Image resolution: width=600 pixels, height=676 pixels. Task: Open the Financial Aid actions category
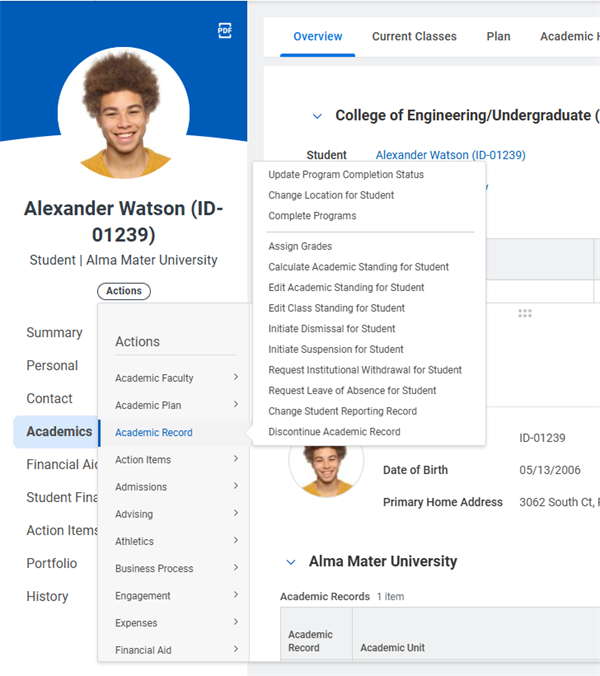175,650
